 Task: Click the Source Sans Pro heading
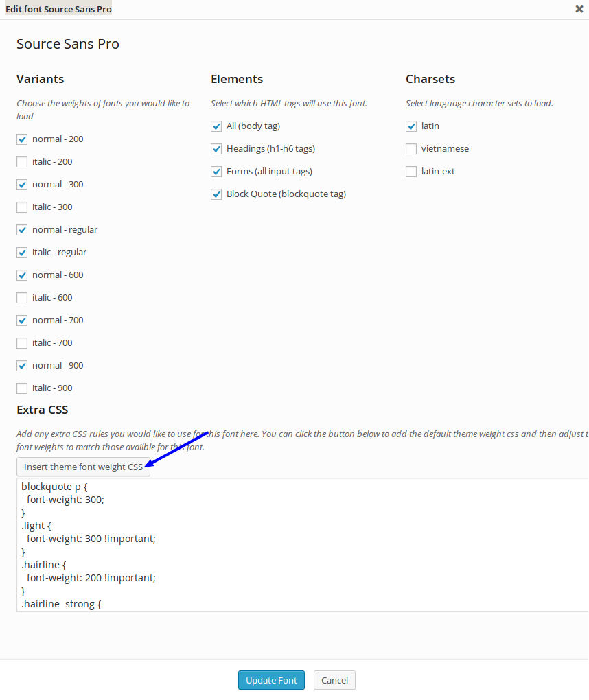[68, 44]
